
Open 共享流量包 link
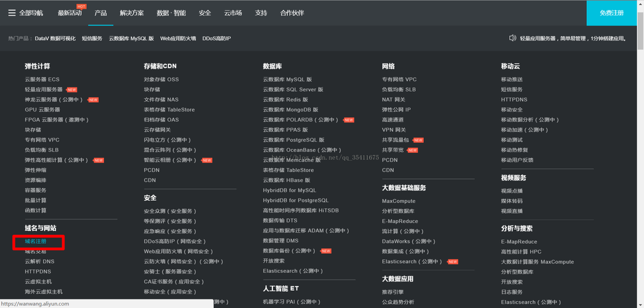396,140
